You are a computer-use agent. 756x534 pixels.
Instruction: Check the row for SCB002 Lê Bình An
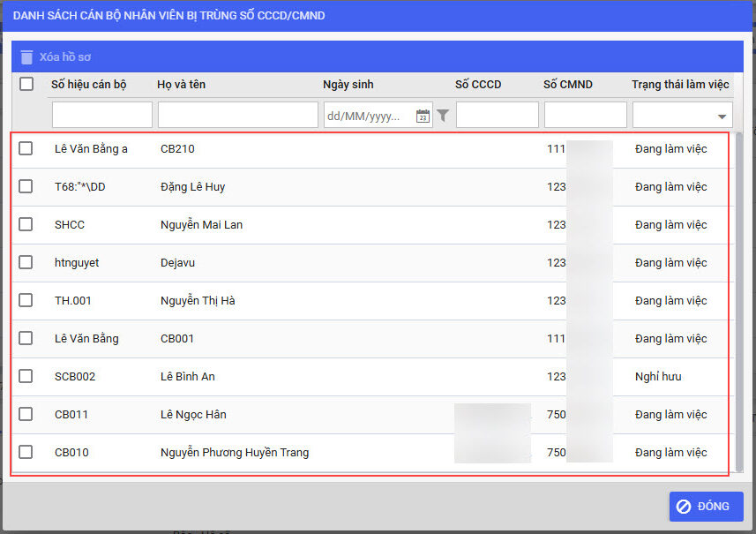pos(26,376)
